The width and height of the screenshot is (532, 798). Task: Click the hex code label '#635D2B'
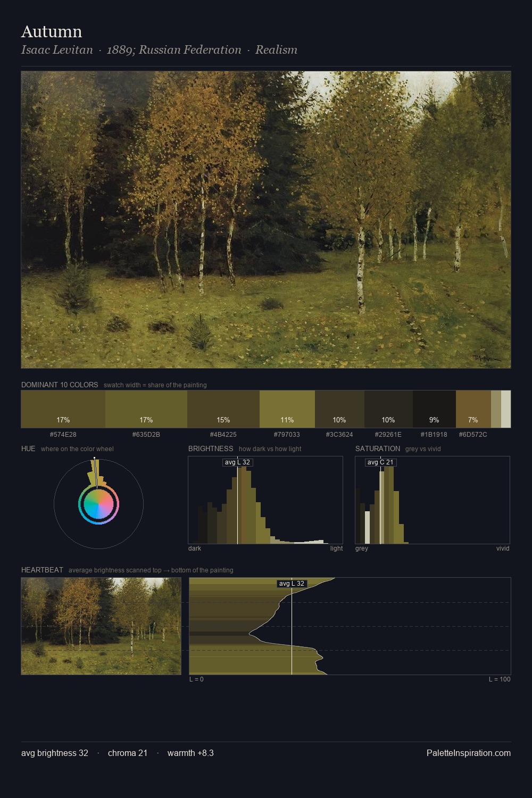(x=146, y=435)
